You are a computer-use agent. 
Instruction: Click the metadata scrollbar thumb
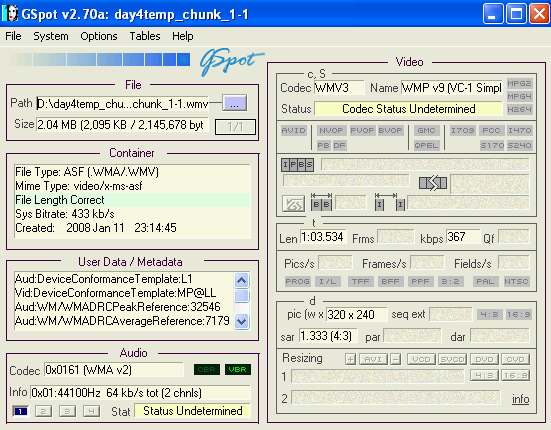242,296
